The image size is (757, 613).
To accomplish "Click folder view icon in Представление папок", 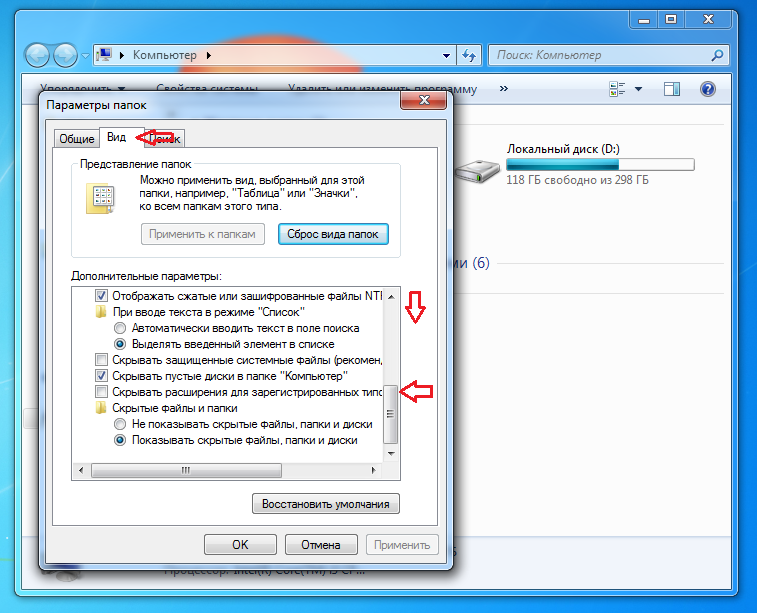I will click(x=100, y=198).
